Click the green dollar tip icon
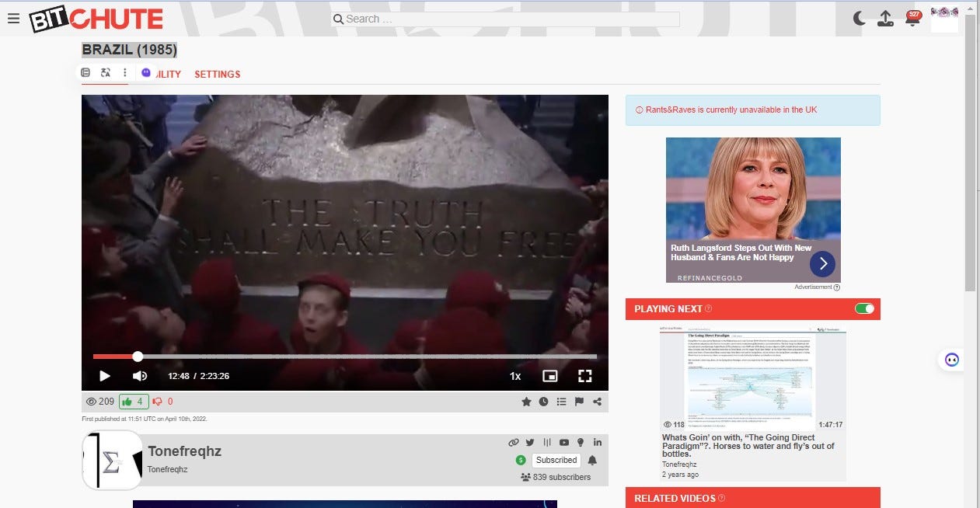The height and width of the screenshot is (508, 980). pyautogui.click(x=521, y=460)
